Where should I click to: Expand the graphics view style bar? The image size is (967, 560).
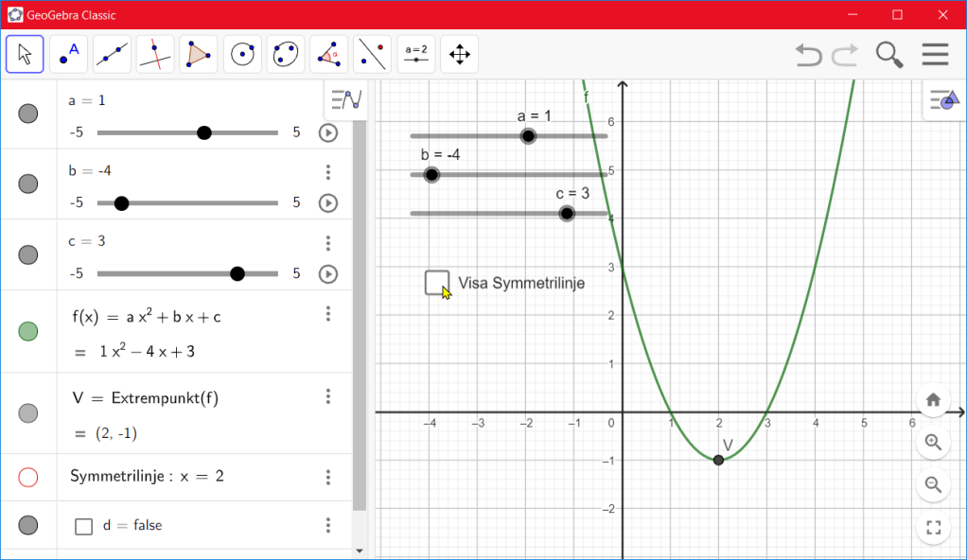pyautogui.click(x=942, y=99)
